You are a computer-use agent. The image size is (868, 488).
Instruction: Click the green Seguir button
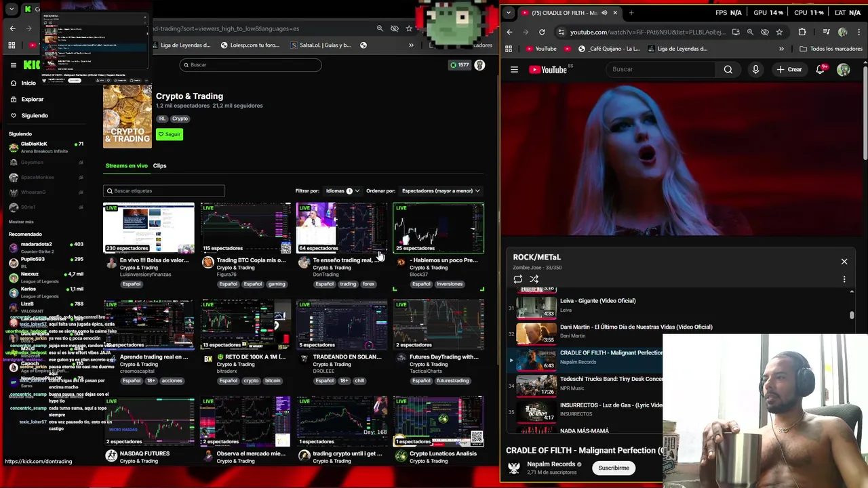(170, 134)
